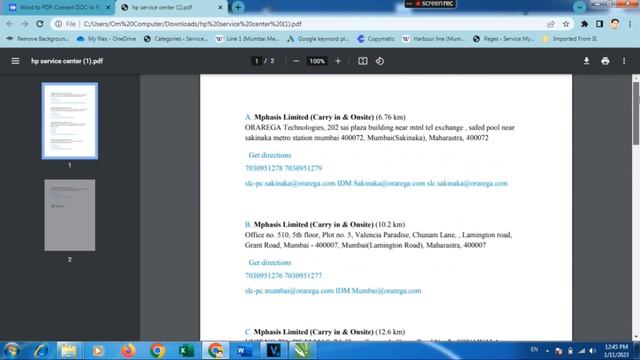Screen dimensions: 640x360
Task: Click the volume icon in system tray
Action: (x=592, y=351)
